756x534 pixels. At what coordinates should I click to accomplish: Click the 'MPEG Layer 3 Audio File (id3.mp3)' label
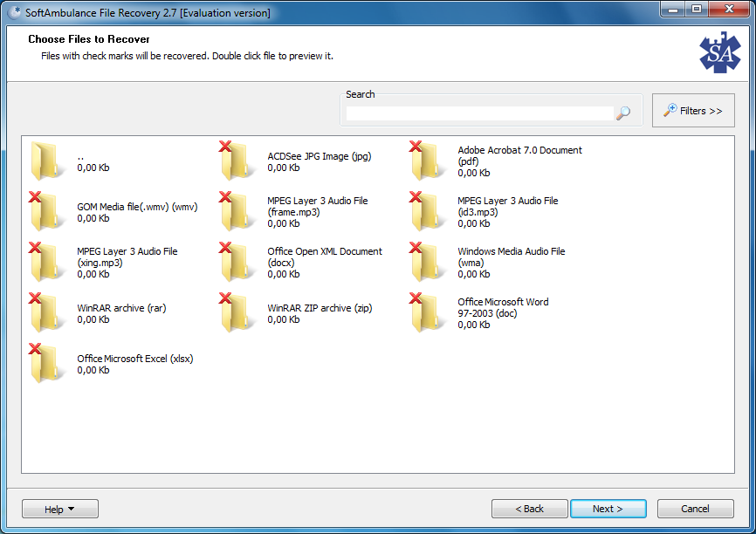pyautogui.click(x=508, y=206)
